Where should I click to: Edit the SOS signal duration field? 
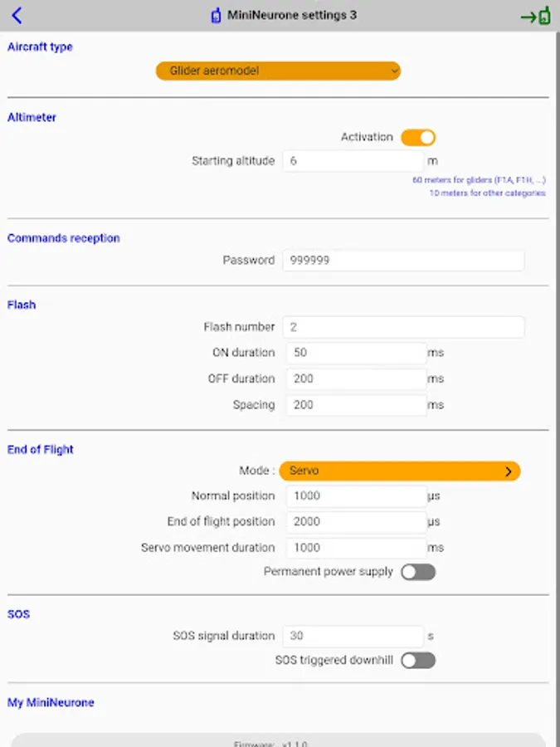click(x=353, y=637)
